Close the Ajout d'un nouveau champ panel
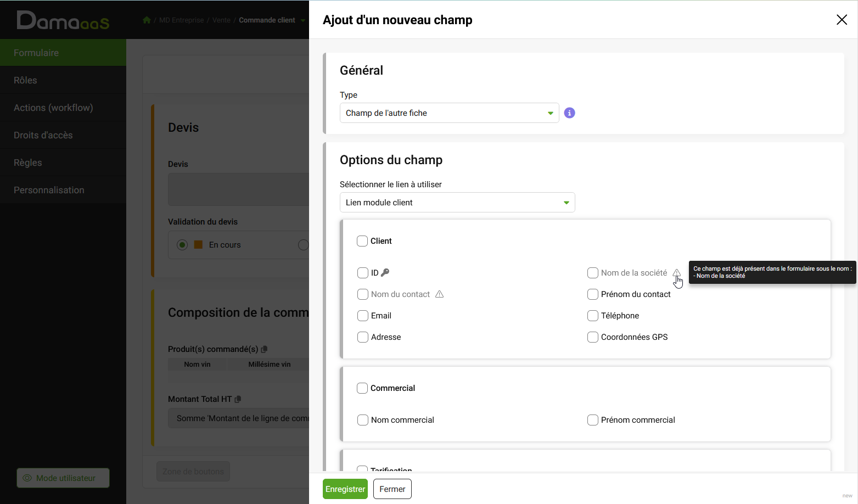This screenshot has width=858, height=504. (841, 20)
